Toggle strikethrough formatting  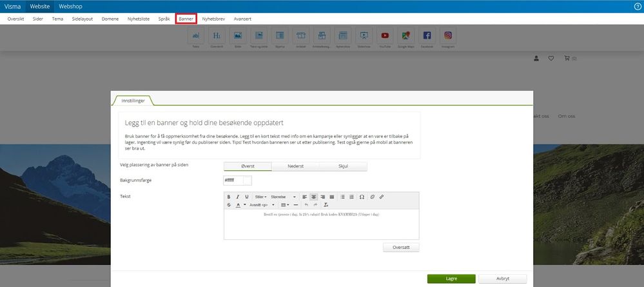(x=229, y=204)
